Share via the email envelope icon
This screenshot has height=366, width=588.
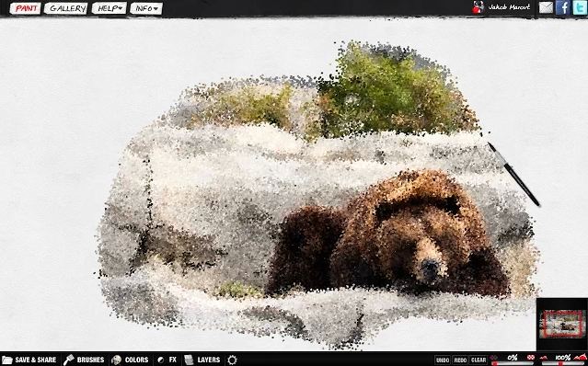pyautogui.click(x=546, y=7)
